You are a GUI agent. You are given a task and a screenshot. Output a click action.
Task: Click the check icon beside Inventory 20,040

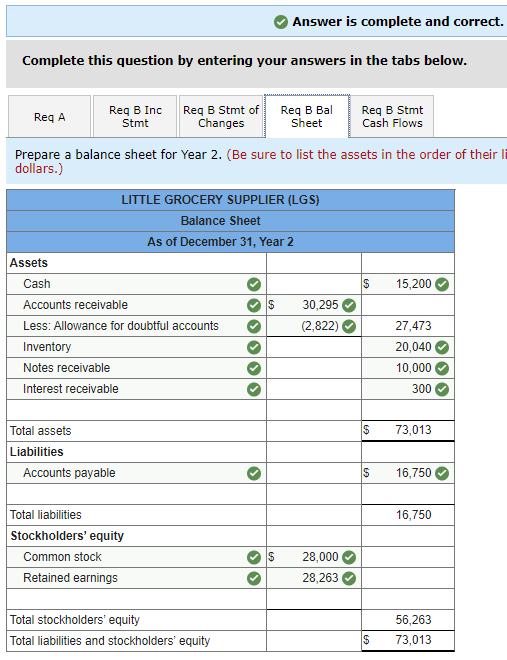point(441,347)
